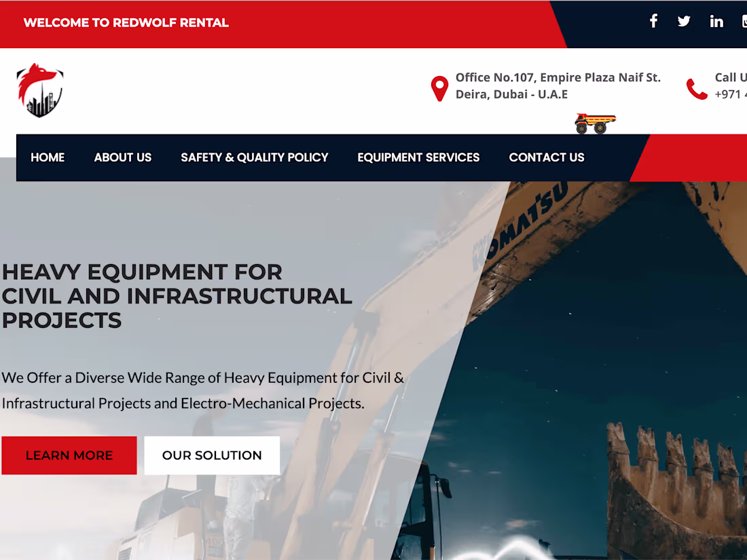This screenshot has width=747, height=560.
Task: Click the animated dump truck graphic
Action: (594, 123)
